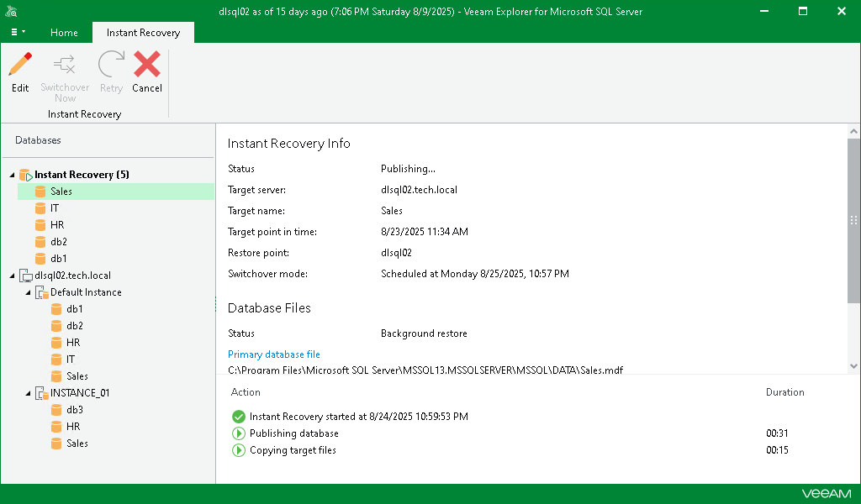The height and width of the screenshot is (504, 861).
Task: Click the db3 database icon
Action: 56,410
